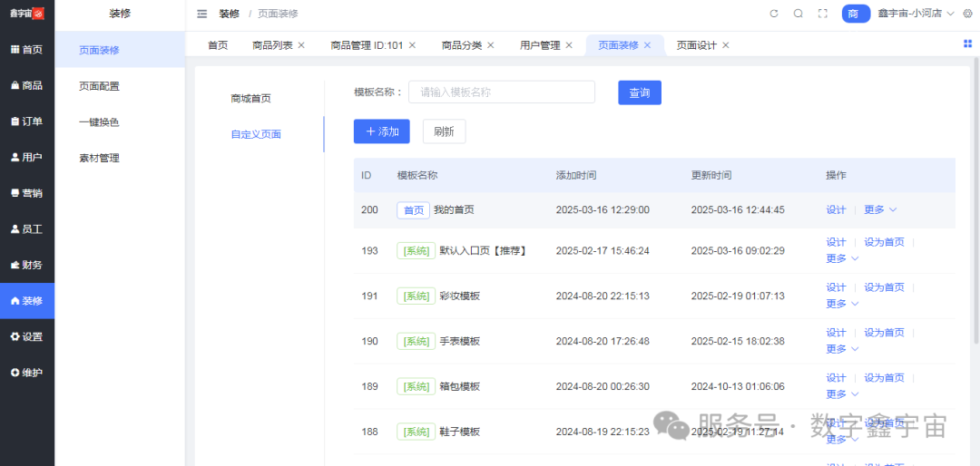Viewport: 980px width, 466px height.
Task: Close the 用户管理 tab
Action: click(569, 45)
